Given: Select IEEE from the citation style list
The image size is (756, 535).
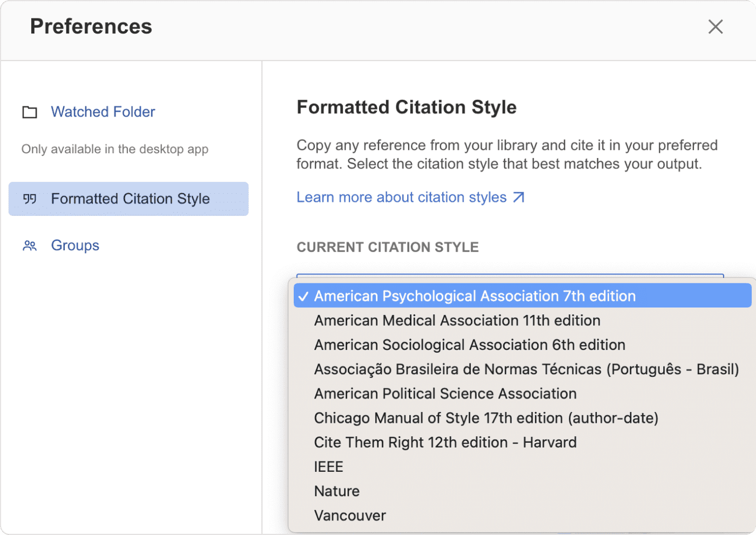Looking at the screenshot, I should [328, 466].
